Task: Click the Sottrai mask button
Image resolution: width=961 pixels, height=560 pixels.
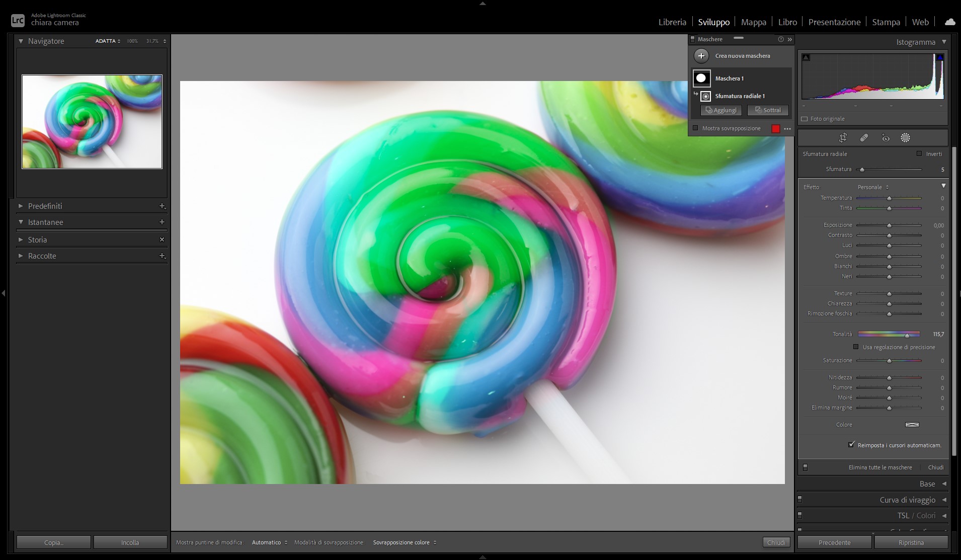Action: [x=768, y=110]
